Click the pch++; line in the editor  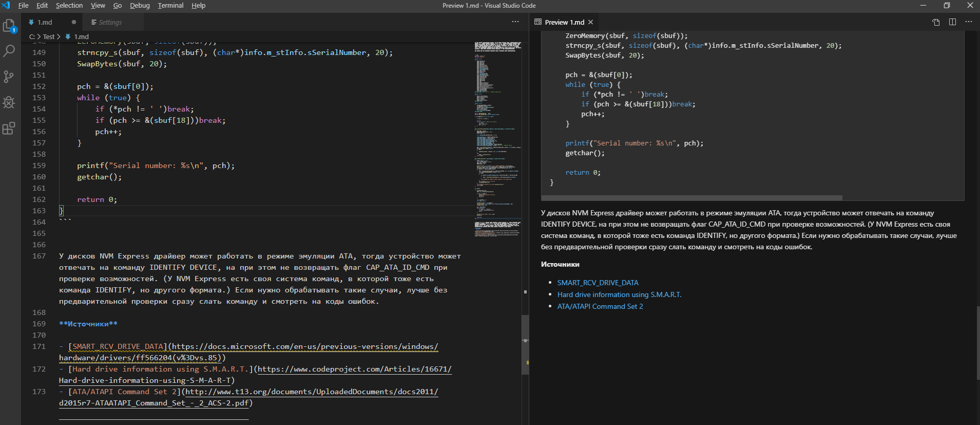click(108, 132)
